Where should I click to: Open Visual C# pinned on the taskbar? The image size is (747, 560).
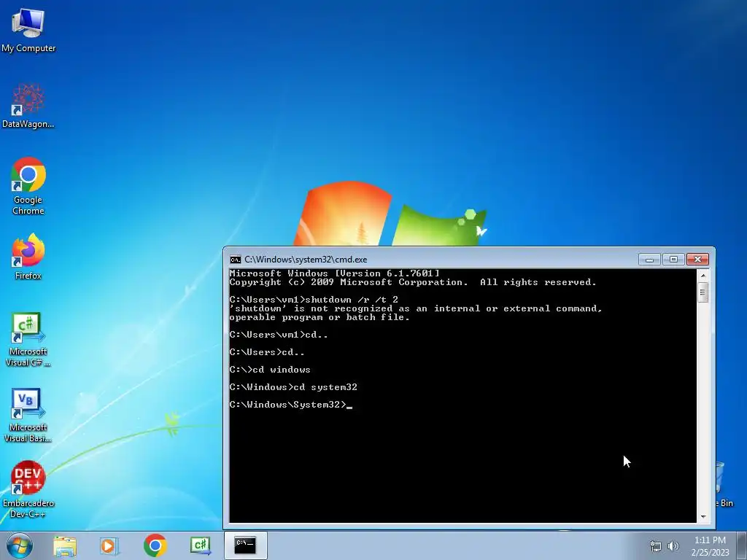tap(200, 545)
